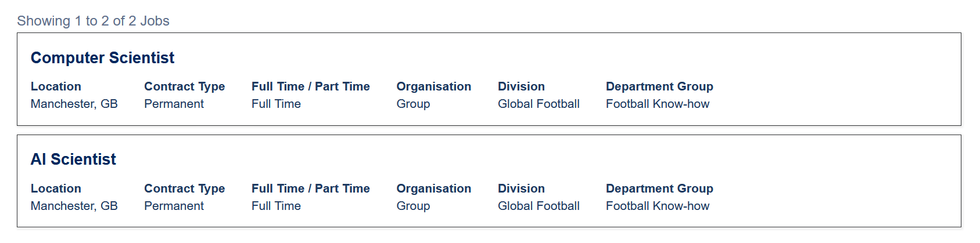Click Permanent value in Computer Scientist card

(174, 104)
